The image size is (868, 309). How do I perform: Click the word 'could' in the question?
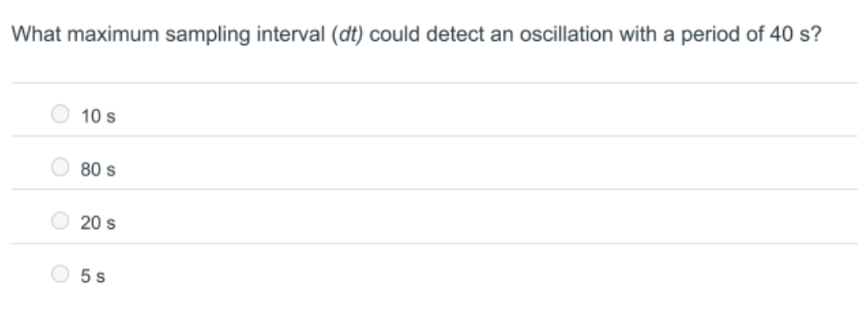coord(395,34)
